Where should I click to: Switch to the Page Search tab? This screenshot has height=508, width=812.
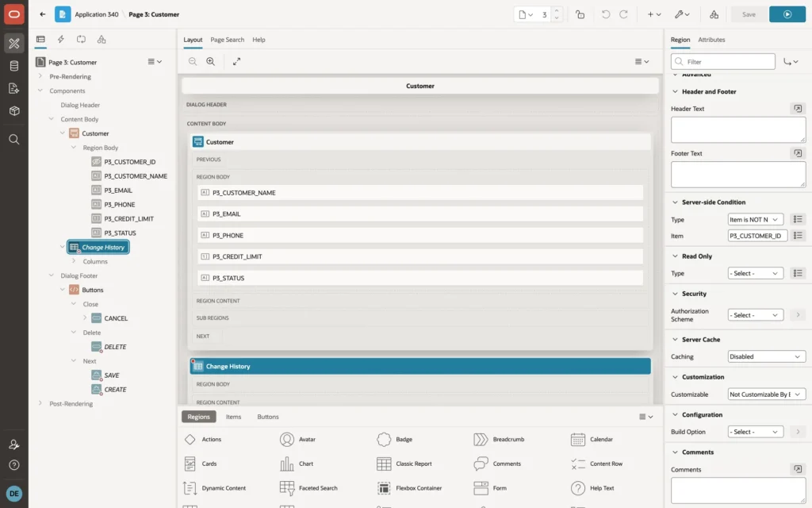pyautogui.click(x=227, y=40)
